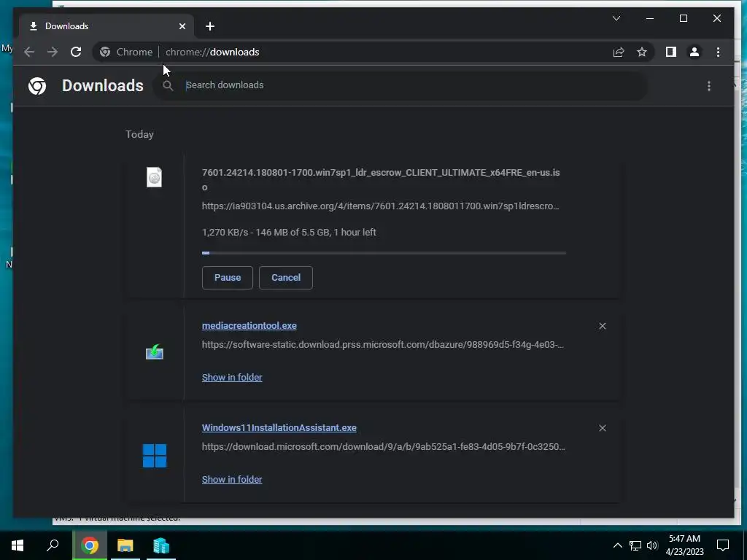Click the archive.org source URL text

tap(381, 206)
